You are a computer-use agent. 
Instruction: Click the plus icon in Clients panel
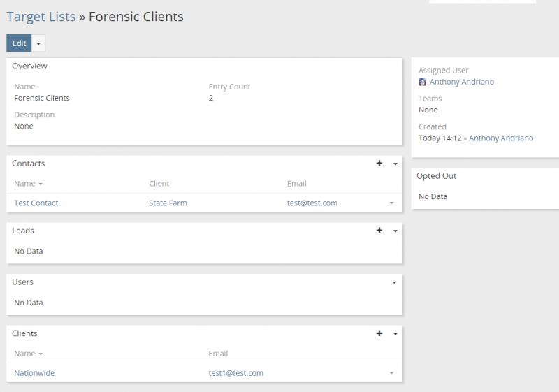tap(379, 334)
